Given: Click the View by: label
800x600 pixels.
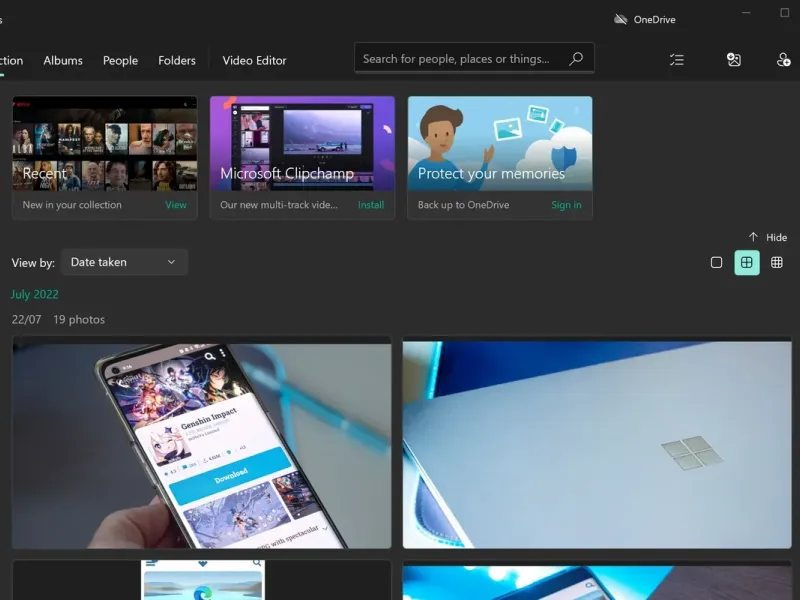Looking at the screenshot, I should pos(33,263).
